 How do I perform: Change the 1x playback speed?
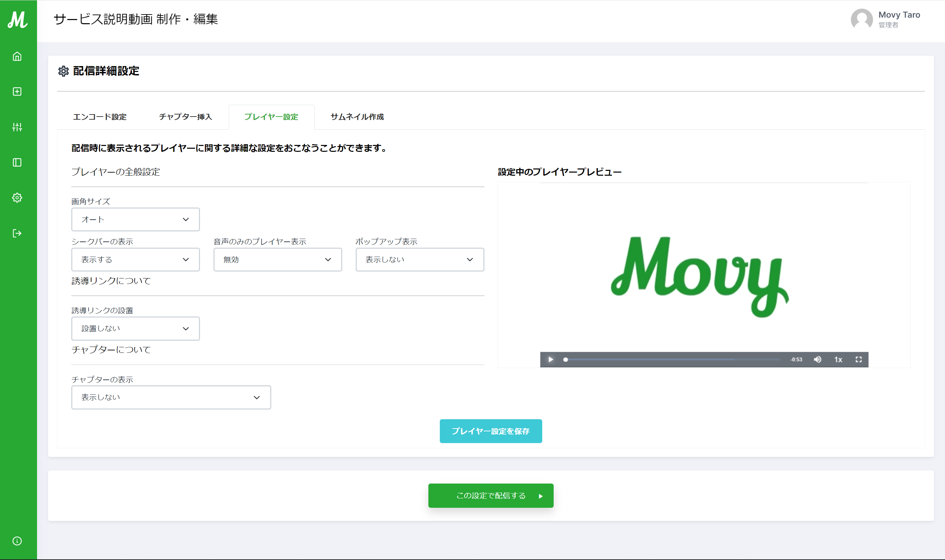(x=838, y=359)
